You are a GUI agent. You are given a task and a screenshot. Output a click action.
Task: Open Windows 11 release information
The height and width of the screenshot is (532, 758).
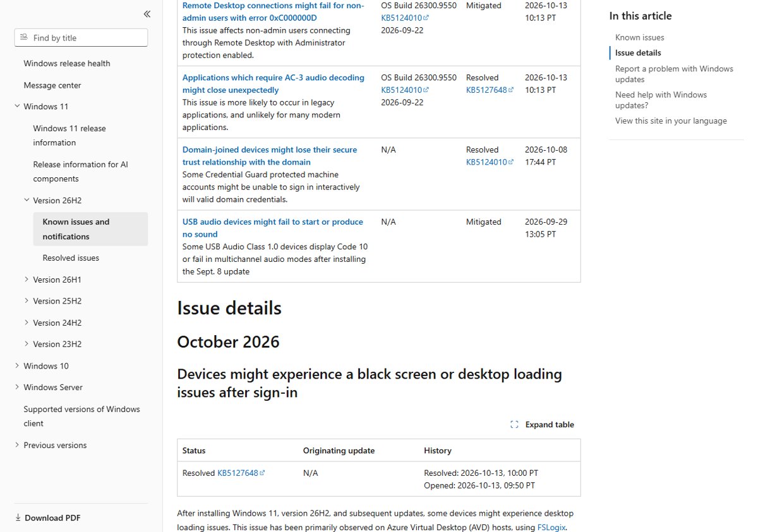(x=69, y=136)
